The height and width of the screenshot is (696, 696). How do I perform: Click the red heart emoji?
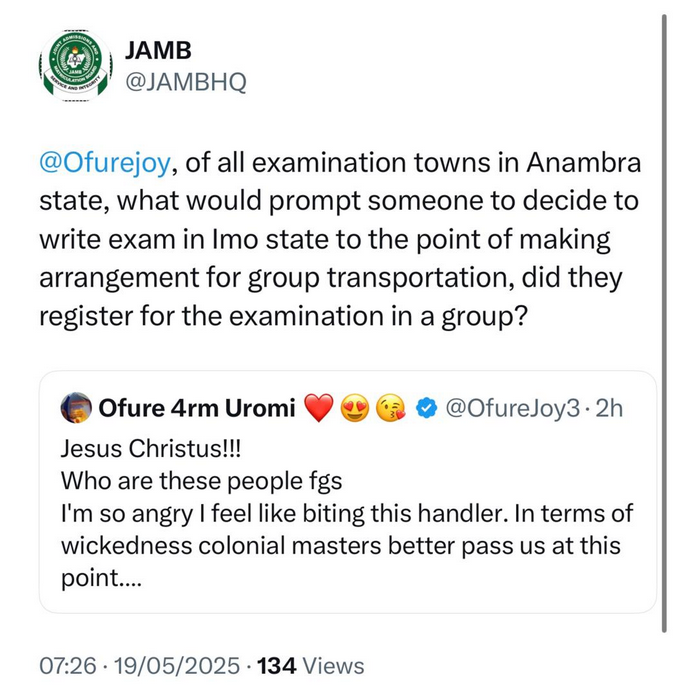point(318,408)
